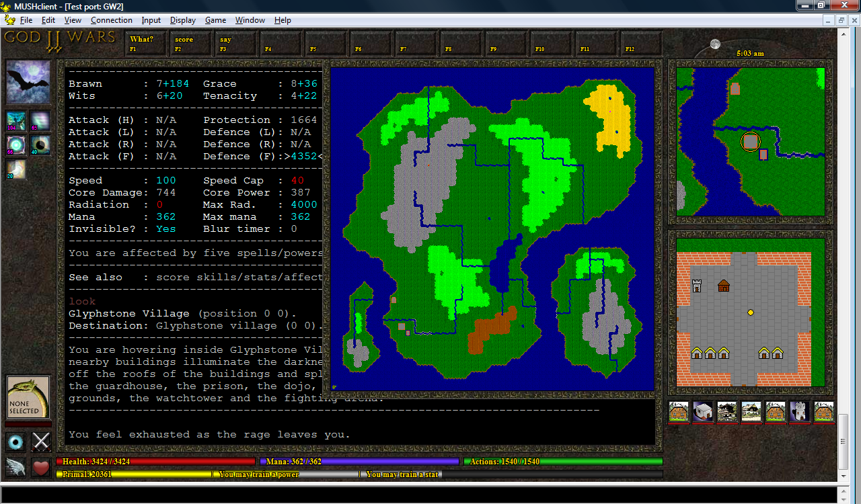The image size is (861, 504).
Task: Open the Edit menu
Action: point(48,20)
